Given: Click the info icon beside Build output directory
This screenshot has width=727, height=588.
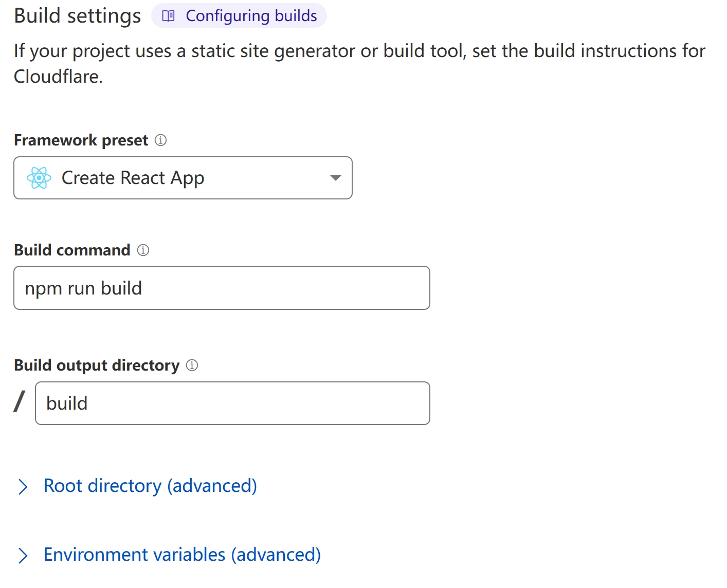Looking at the screenshot, I should (192, 365).
